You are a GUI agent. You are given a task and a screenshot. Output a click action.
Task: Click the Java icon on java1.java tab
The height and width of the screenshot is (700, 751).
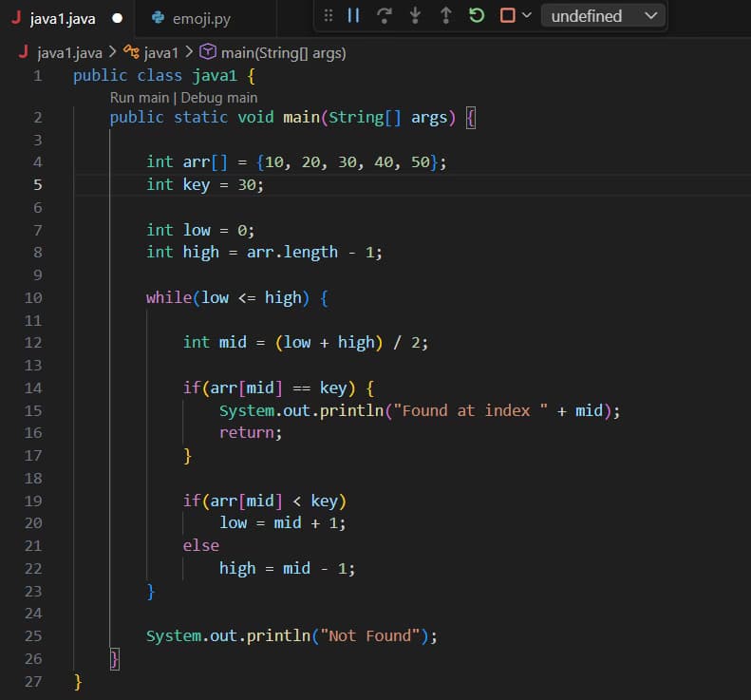16,18
